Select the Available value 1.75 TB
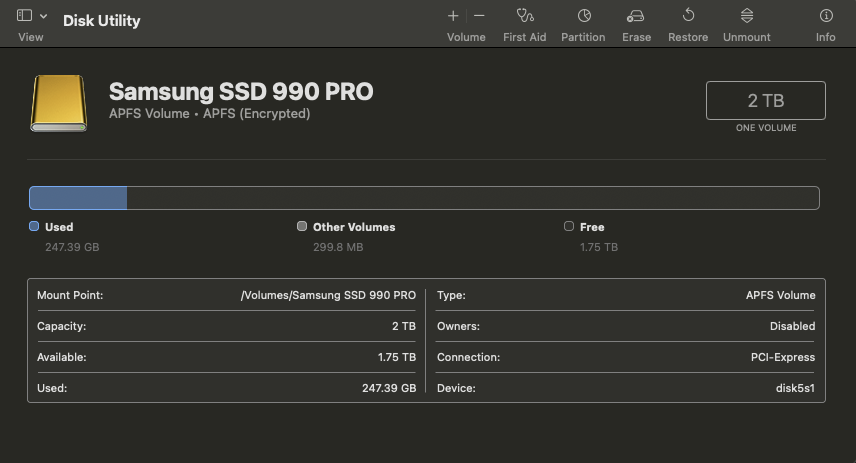This screenshot has height=463, width=856. [x=397, y=357]
